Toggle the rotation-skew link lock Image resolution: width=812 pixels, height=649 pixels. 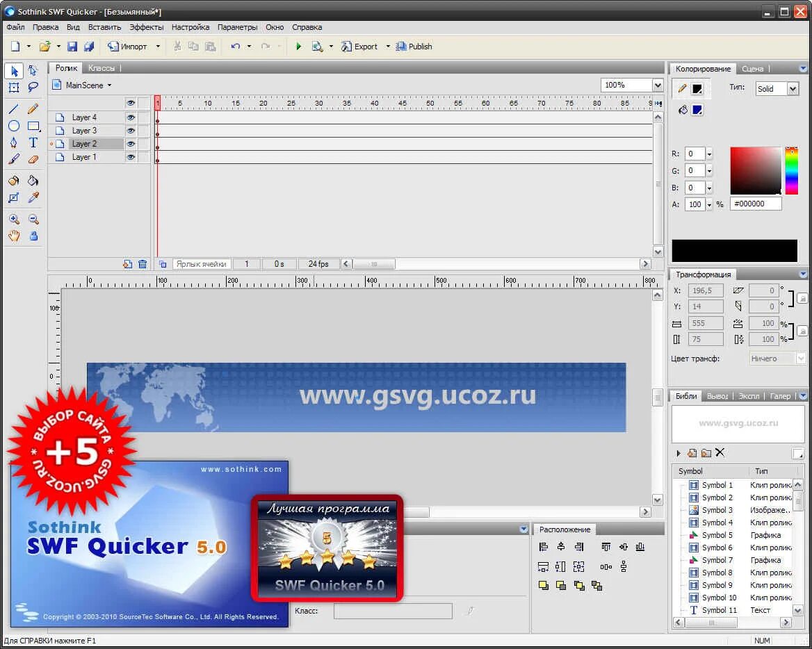(x=802, y=298)
